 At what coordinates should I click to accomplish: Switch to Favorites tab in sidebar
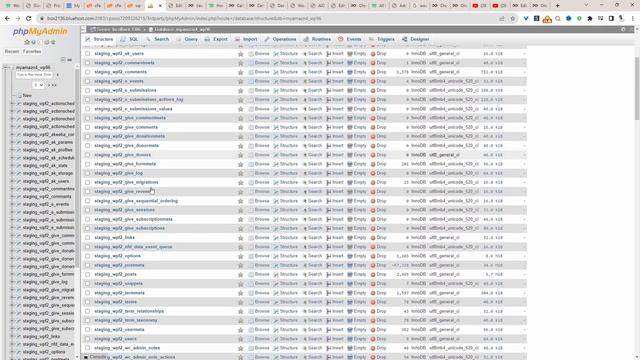click(32, 51)
